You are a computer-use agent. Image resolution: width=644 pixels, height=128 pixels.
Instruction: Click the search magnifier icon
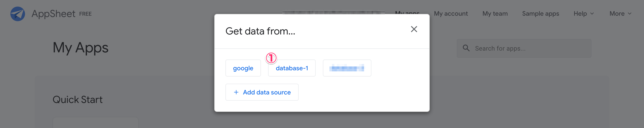click(466, 48)
